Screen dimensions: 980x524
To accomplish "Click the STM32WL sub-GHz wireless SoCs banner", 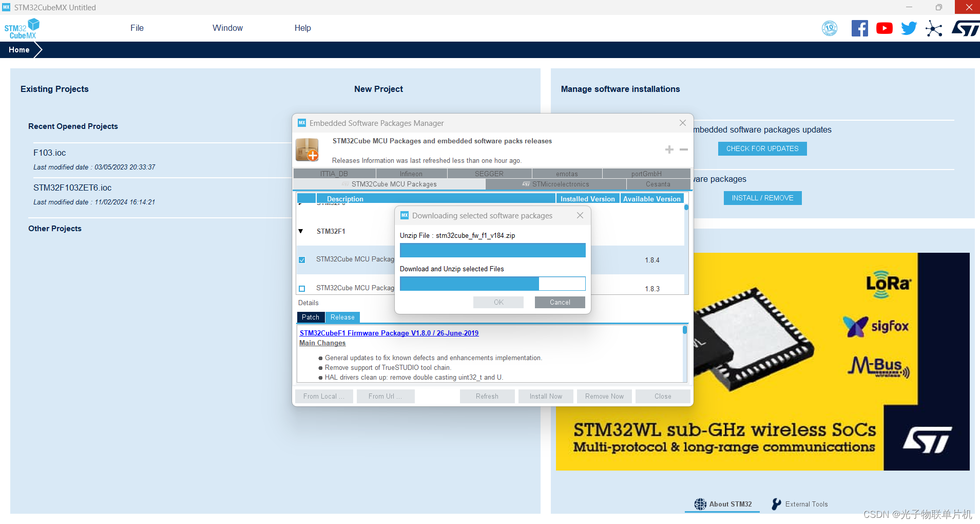I will click(762, 361).
